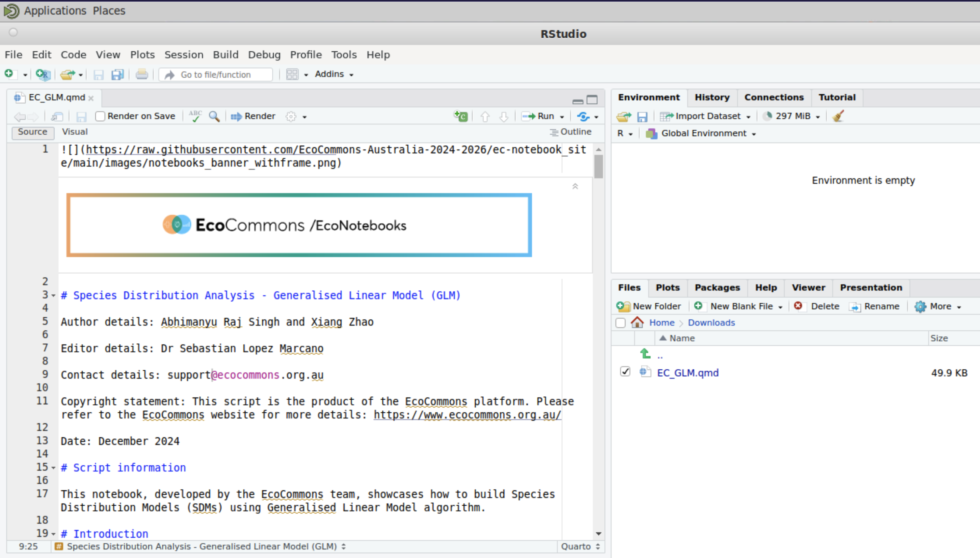Switch editor to Visual mode
The width and height of the screenshot is (980, 558).
[x=75, y=132]
